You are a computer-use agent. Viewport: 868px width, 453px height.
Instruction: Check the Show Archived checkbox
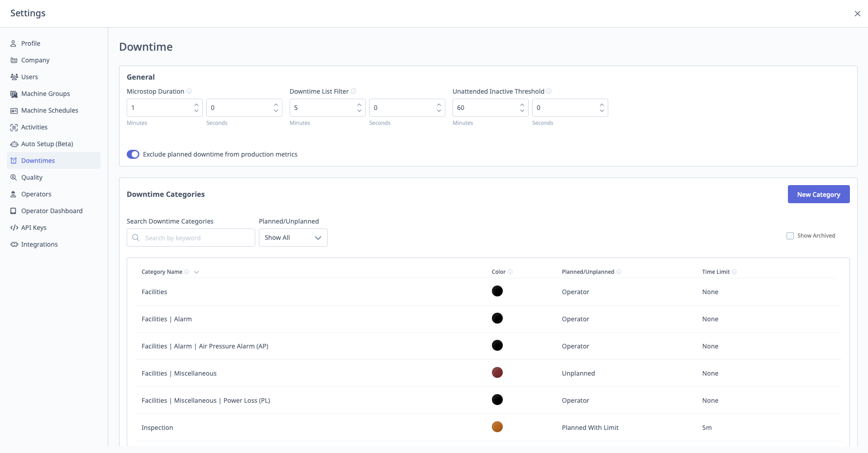point(790,236)
